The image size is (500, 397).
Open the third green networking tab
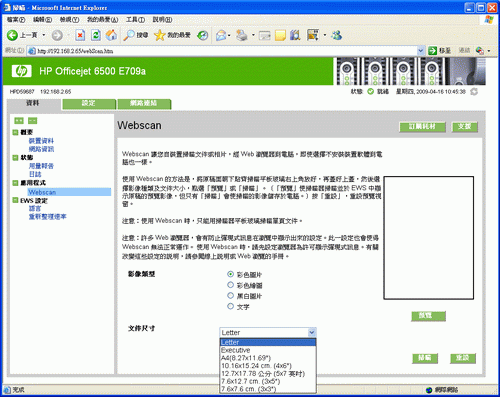click(144, 104)
